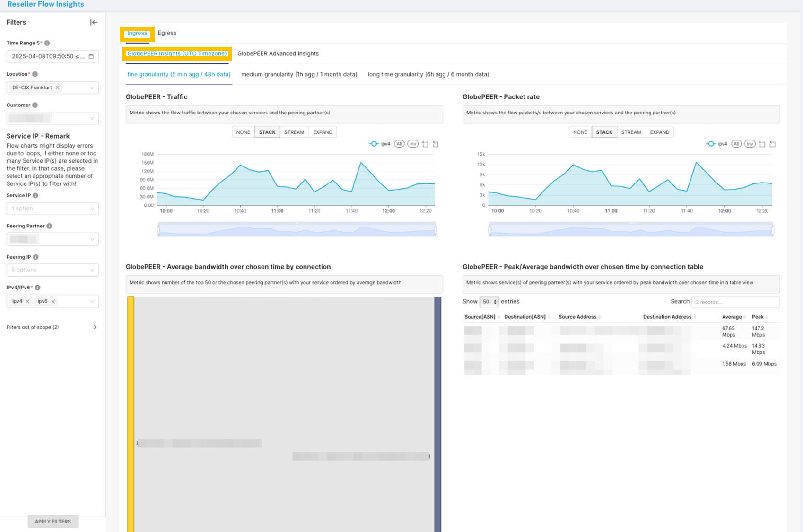Open the Reseller Flow Insights title link
This screenshot has height=532, width=803.
pos(45,4)
